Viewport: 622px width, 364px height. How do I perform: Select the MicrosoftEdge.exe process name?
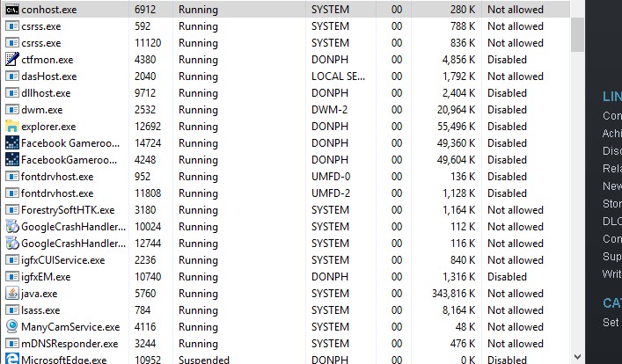64,360
